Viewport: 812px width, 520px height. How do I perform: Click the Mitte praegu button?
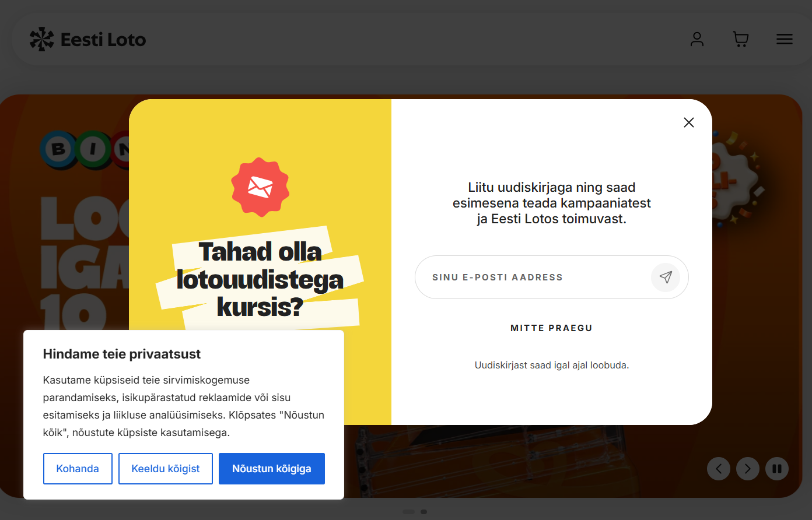point(552,328)
